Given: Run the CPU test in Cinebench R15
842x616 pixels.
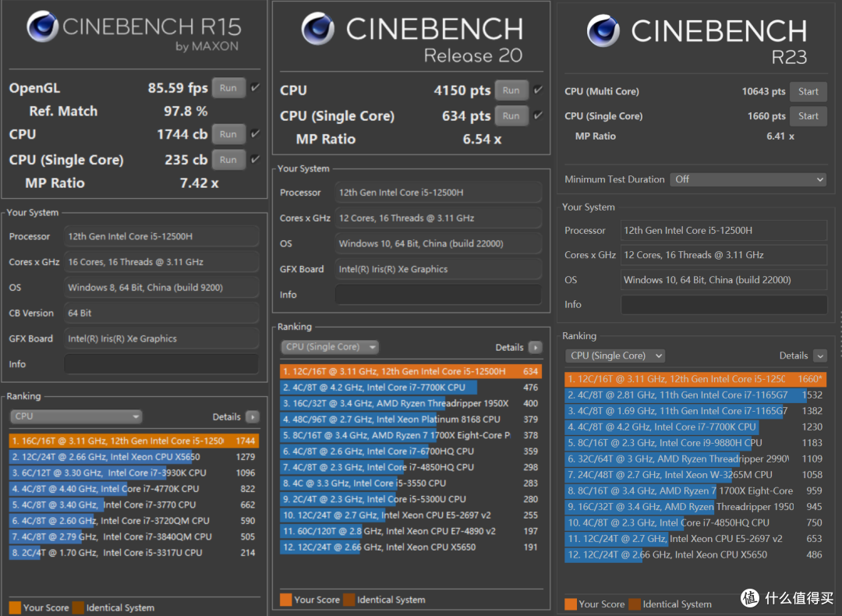Looking at the screenshot, I should [228, 134].
